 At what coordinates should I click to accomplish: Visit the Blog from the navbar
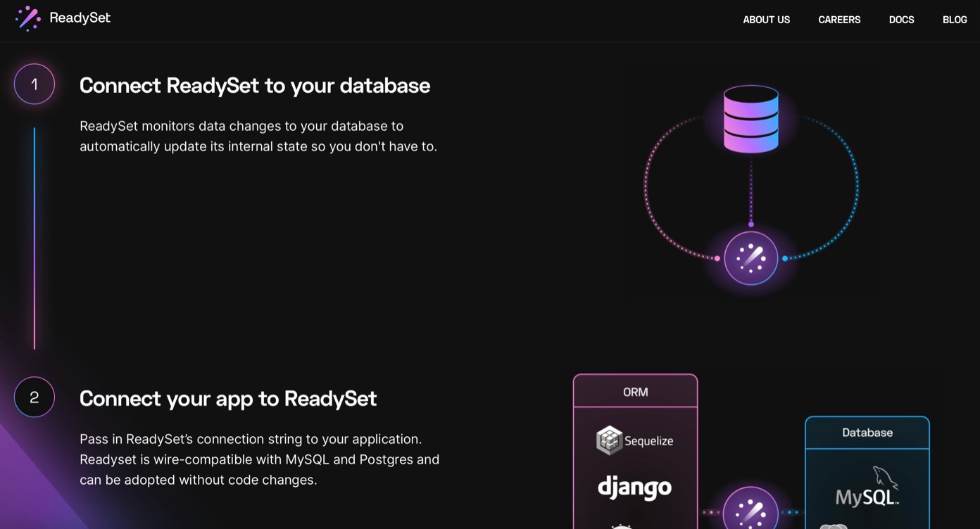click(955, 20)
